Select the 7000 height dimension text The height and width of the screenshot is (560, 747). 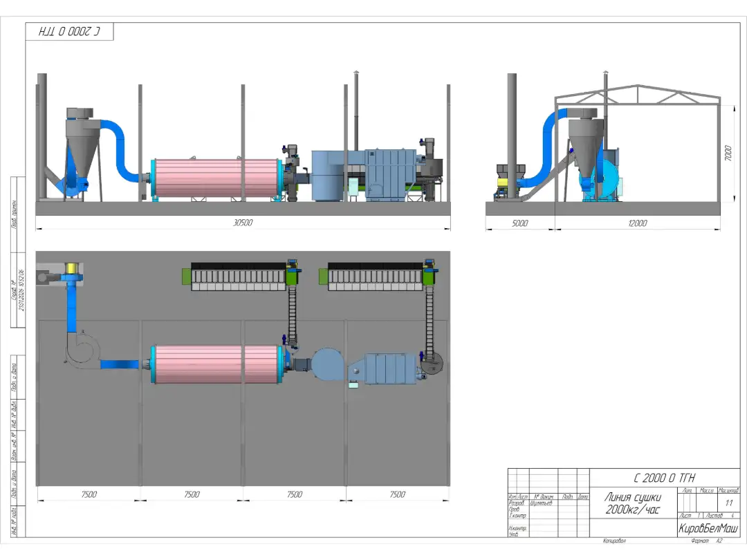click(727, 153)
